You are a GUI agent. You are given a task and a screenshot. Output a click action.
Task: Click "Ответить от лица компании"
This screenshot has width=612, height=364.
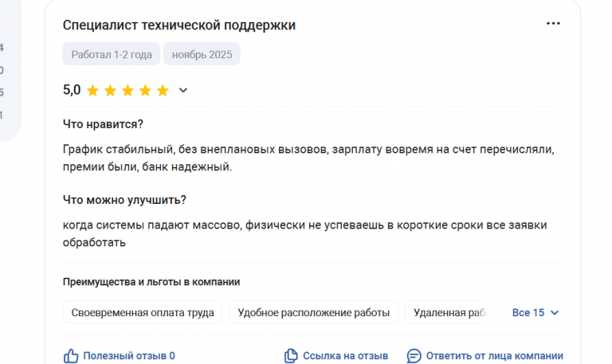tap(494, 355)
